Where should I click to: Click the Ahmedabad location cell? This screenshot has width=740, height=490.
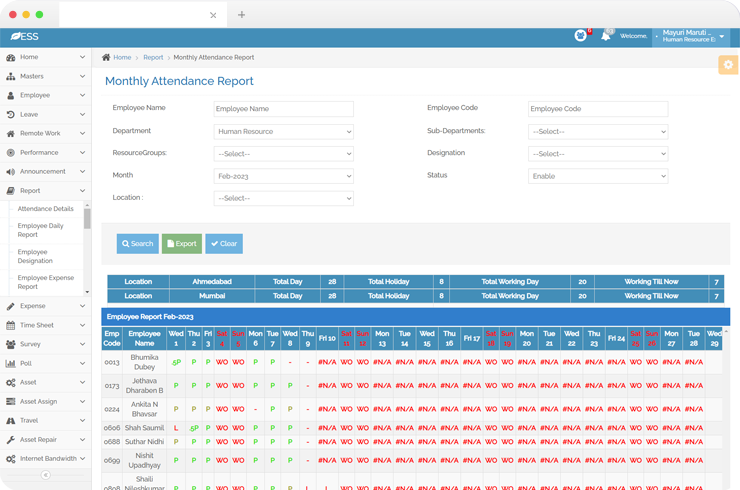coord(212,282)
